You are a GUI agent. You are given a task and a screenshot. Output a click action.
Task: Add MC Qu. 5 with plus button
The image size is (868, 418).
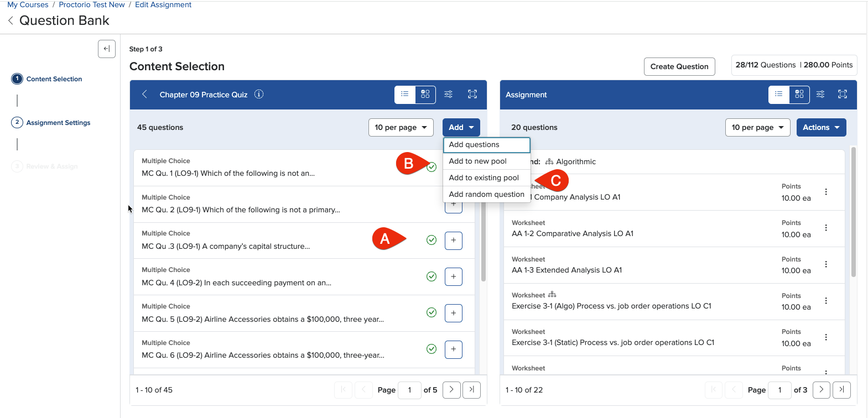click(x=454, y=313)
